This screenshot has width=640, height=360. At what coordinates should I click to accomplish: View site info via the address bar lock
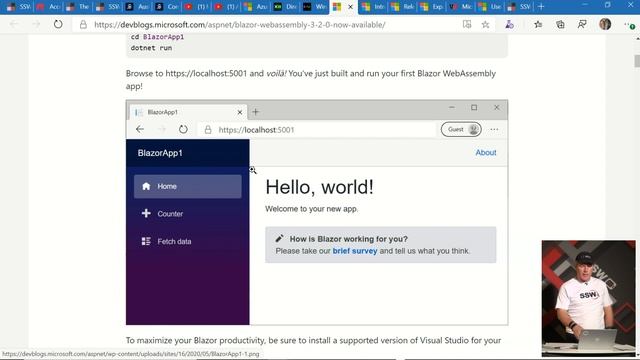coord(83,25)
